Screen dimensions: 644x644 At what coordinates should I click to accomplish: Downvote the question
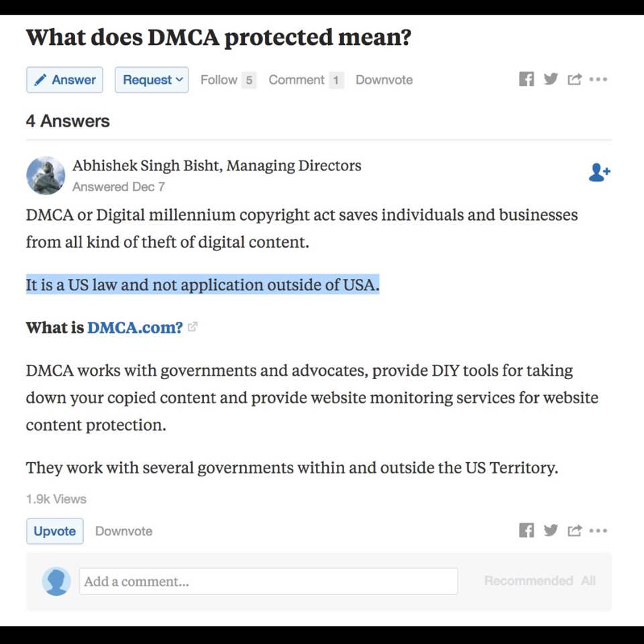tap(384, 80)
